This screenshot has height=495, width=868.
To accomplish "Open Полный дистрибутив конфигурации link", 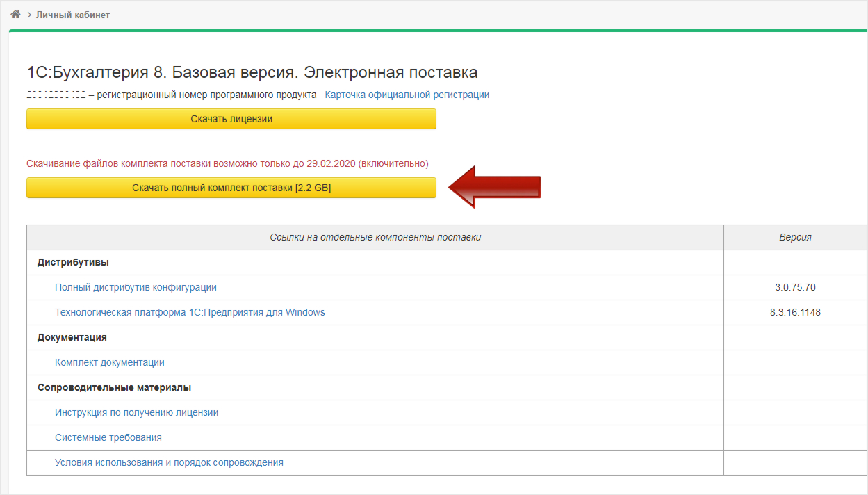I will click(136, 287).
